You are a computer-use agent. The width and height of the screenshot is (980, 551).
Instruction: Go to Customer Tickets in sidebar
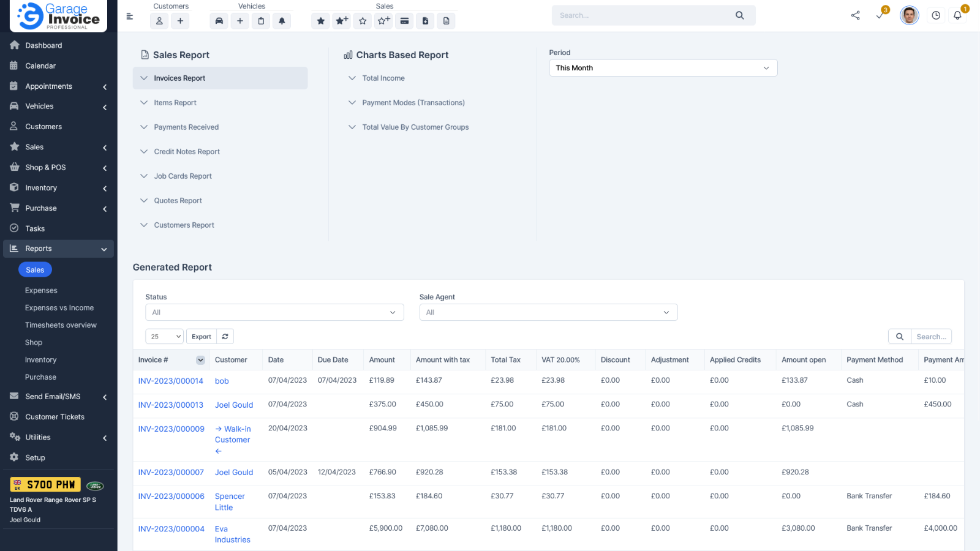(55, 417)
